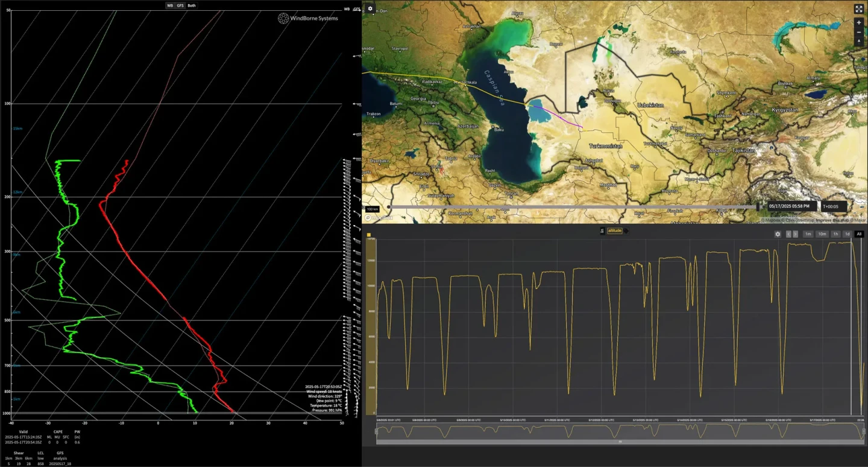The height and width of the screenshot is (467, 868).
Task: Click the Uzbekistan label on map
Action: tap(650, 105)
